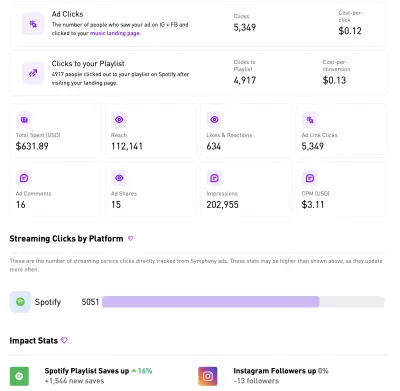The height and width of the screenshot is (391, 400).
Task: Select the Cost-per-conversion $0.13 value
Action: (334, 80)
